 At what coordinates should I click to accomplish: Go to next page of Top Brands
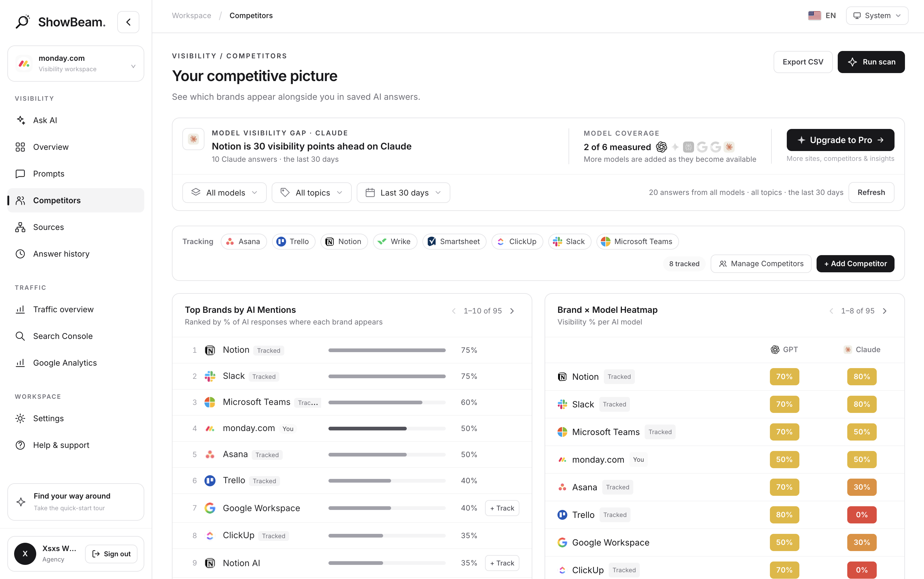[512, 311]
